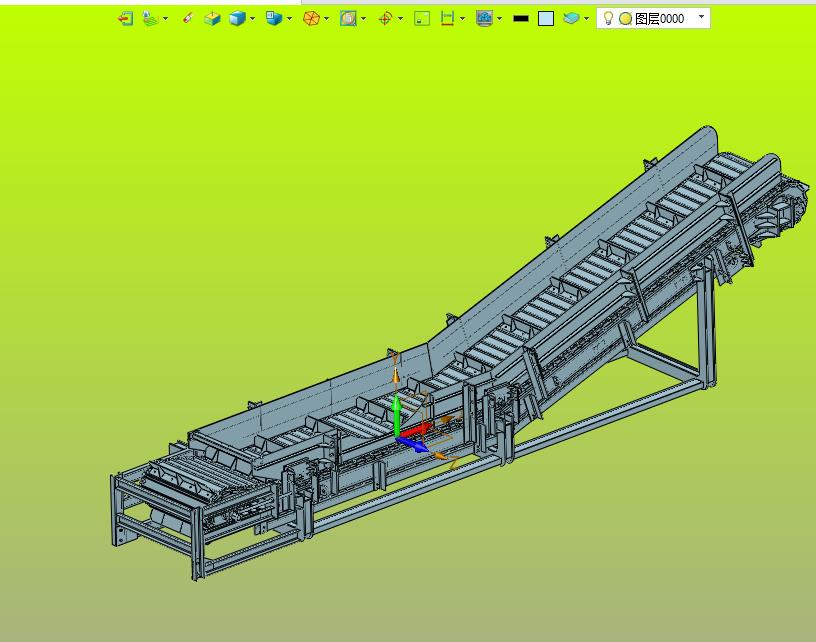
Task: Open the monitor display dropdown arrow
Action: pos(500,19)
